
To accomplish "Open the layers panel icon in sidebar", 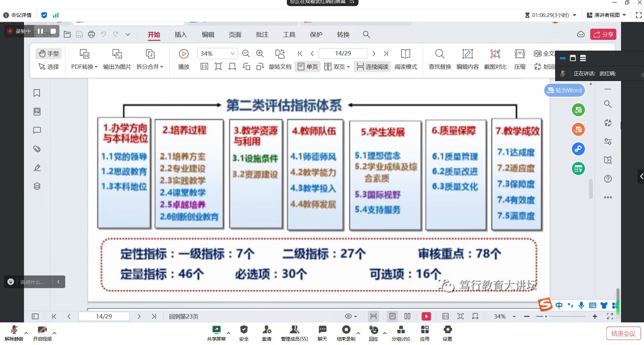I will point(37,186).
